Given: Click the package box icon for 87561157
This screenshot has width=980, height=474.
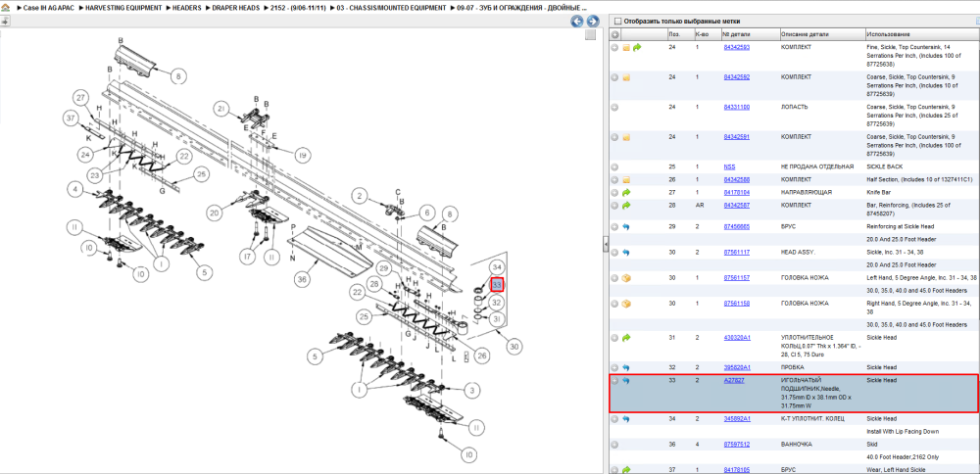Looking at the screenshot, I should (x=626, y=278).
